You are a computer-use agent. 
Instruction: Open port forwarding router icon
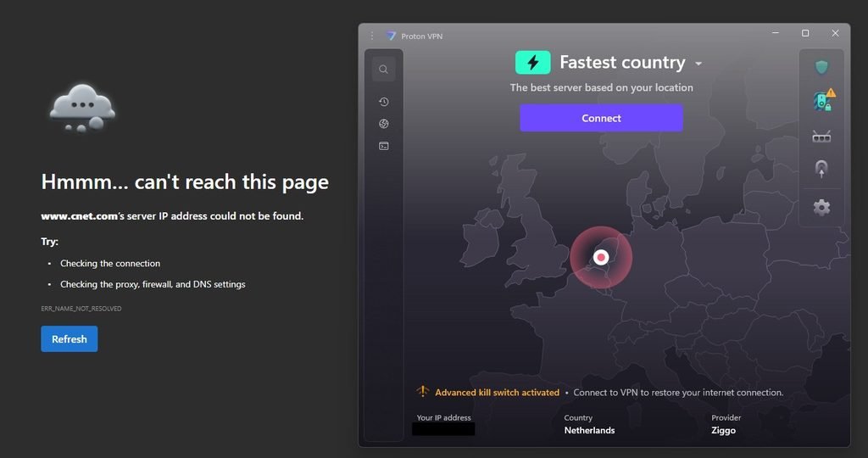point(821,136)
